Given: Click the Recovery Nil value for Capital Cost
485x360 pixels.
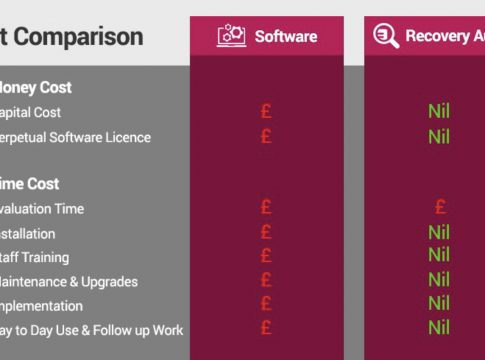Looking at the screenshot, I should [x=439, y=111].
